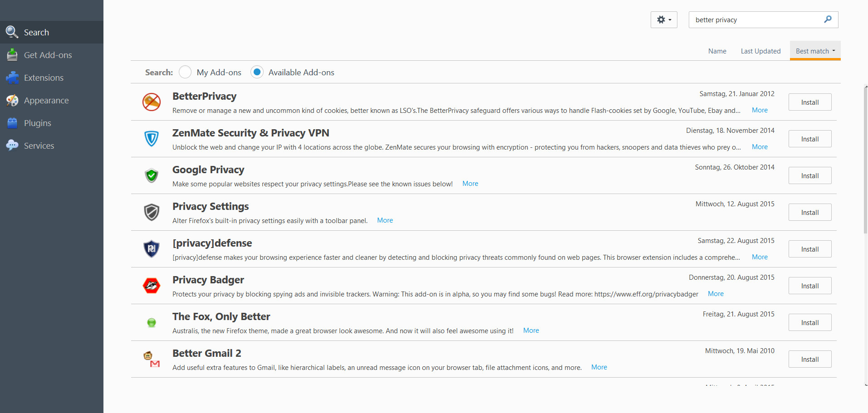
Task: Install the BetterPrivacy add-on
Action: tap(810, 102)
